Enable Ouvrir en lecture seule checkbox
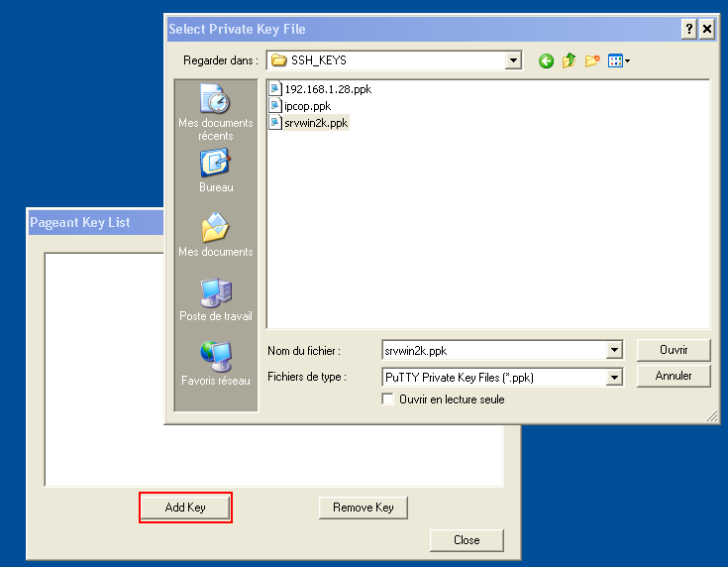Viewport: 728px width, 567px height. click(388, 399)
